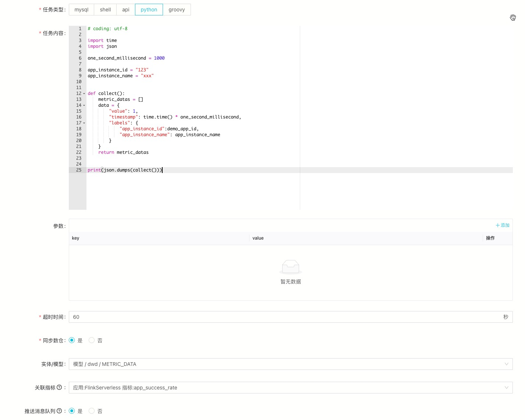Open the 关联指标 dropdown
525x420 pixels.
coord(290,388)
